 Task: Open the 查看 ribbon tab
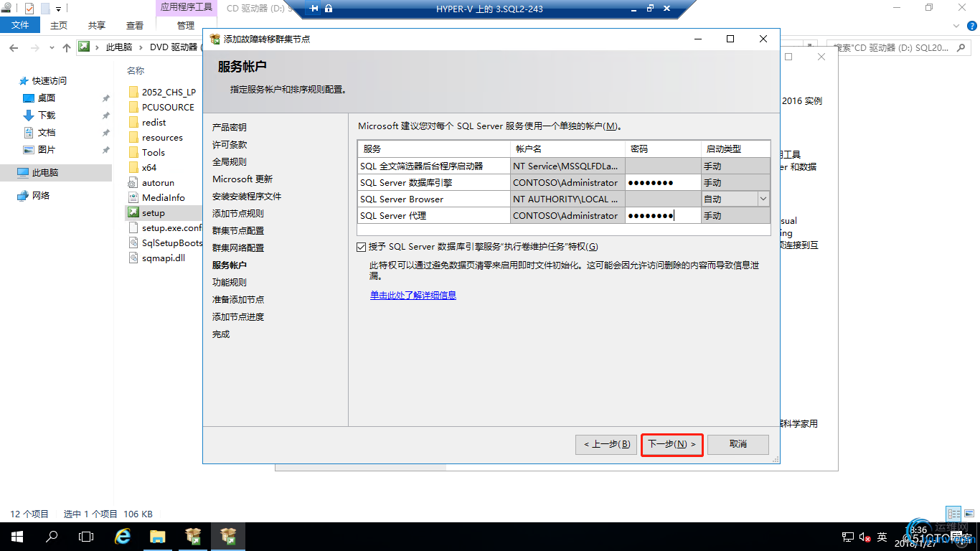[x=135, y=25]
